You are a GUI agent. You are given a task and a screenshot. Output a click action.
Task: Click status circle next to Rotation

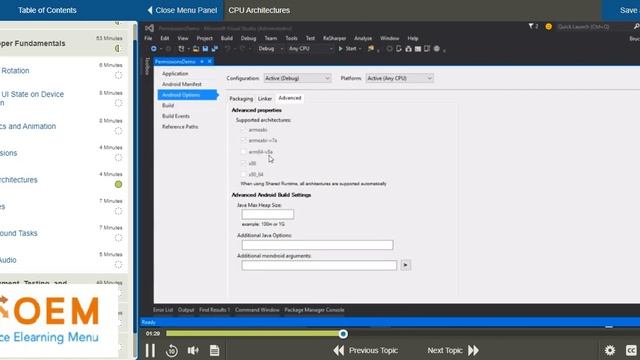tap(118, 75)
